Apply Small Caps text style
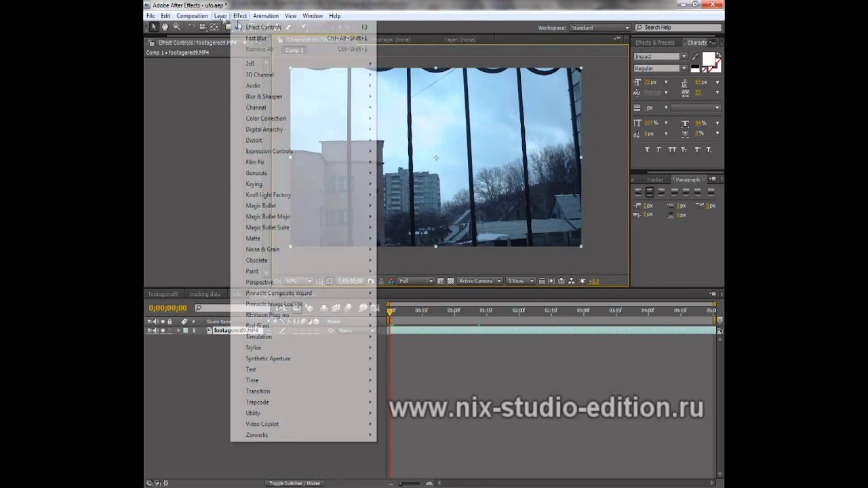The image size is (868, 488). [684, 149]
